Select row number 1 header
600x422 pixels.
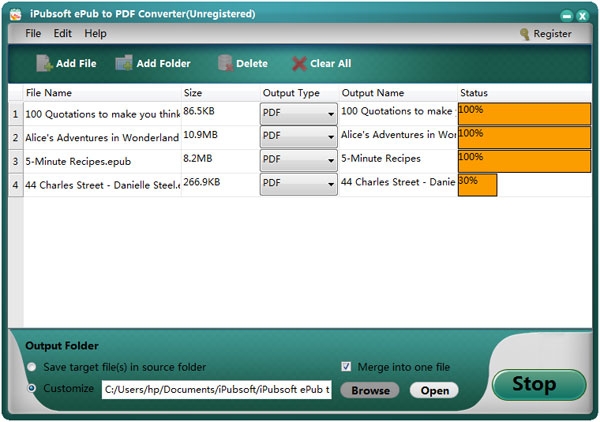pos(15,114)
